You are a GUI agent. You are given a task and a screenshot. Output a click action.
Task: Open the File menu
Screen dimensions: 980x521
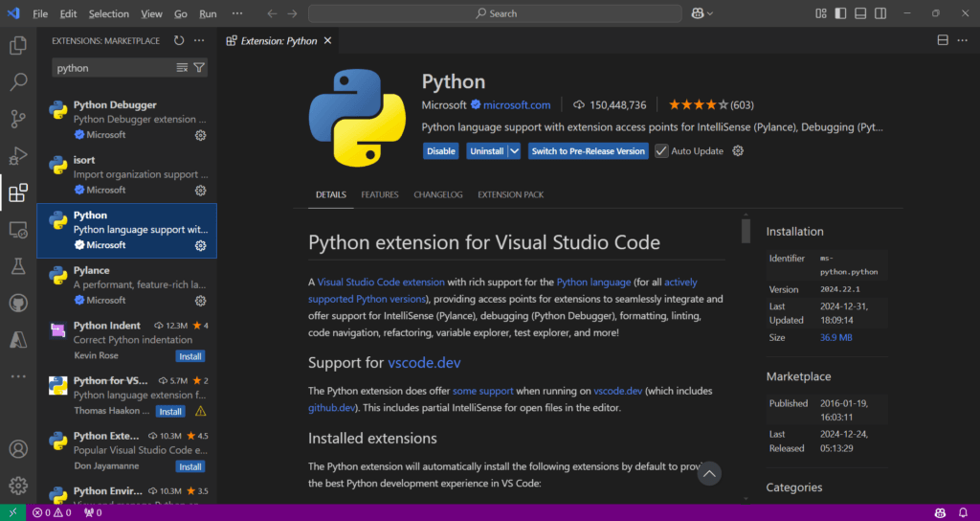point(40,13)
